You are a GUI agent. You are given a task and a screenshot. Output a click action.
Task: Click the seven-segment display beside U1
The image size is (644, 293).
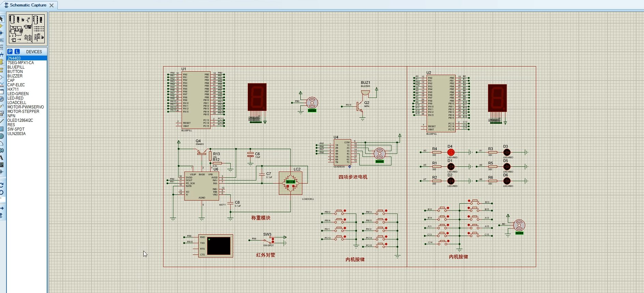[257, 97]
